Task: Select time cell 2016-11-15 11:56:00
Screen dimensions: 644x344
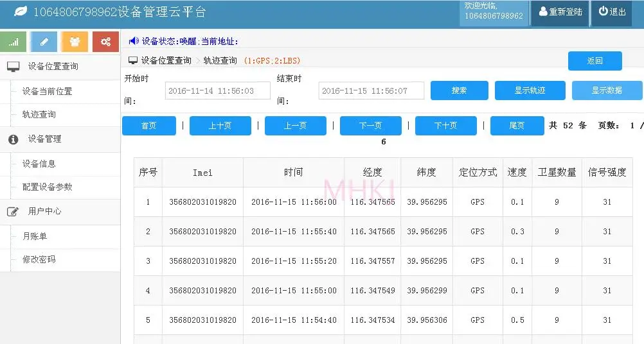Action: pos(294,202)
